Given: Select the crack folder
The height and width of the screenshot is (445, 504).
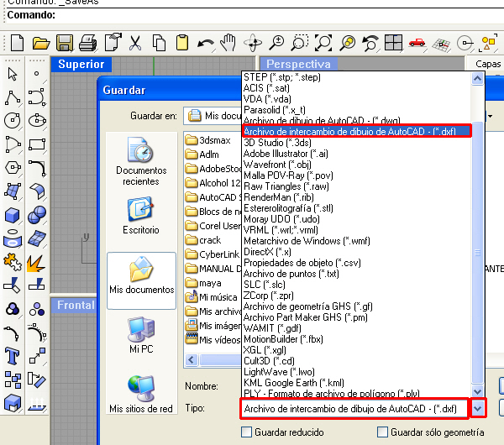Looking at the screenshot, I should [x=203, y=240].
